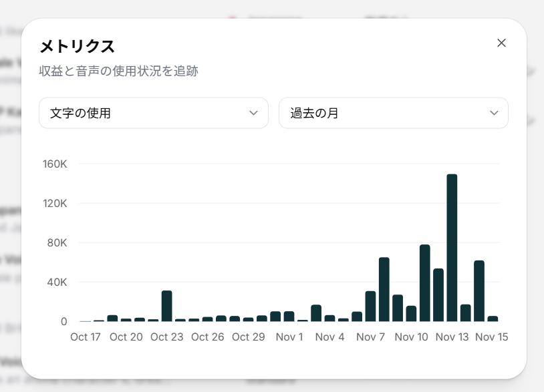Open the 文字の使用 metric dropdown
The height and width of the screenshot is (392, 544).
[154, 113]
